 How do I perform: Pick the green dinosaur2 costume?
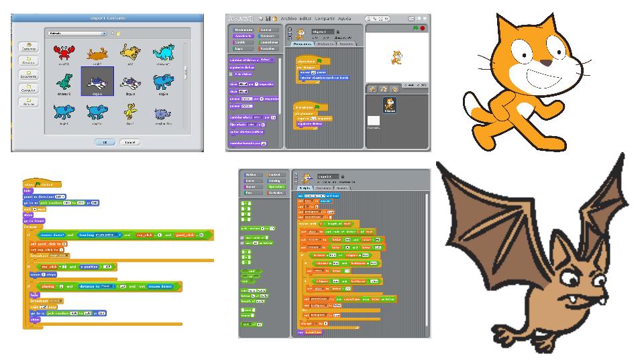point(64,82)
